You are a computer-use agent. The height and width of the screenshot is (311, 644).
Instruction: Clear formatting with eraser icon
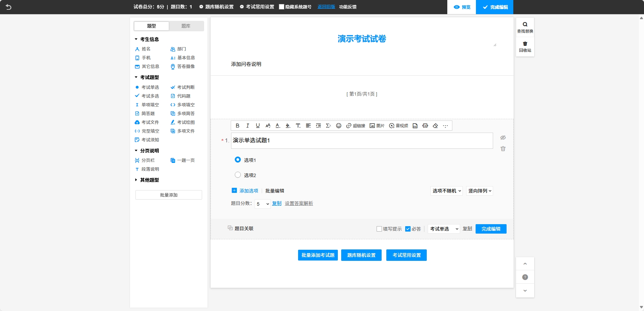click(x=435, y=126)
